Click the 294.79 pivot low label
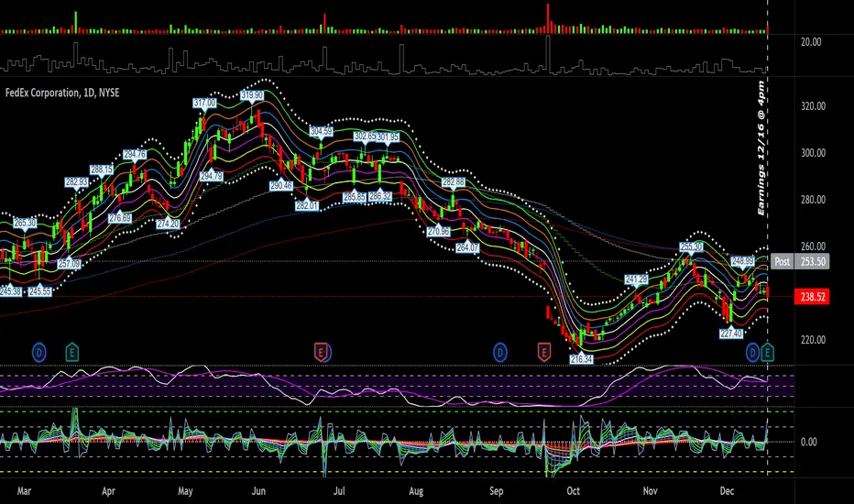 pyautogui.click(x=212, y=176)
